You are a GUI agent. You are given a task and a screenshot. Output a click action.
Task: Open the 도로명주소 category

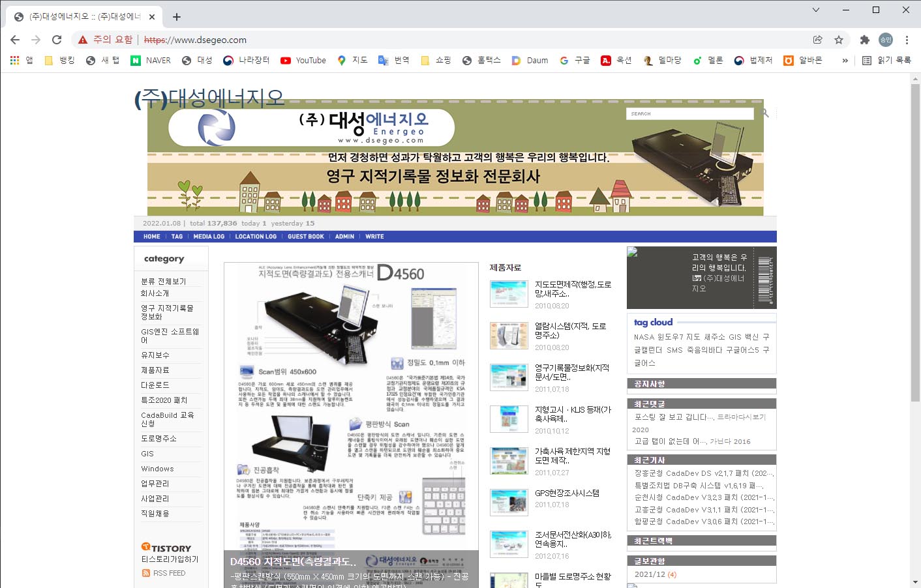[x=159, y=439]
